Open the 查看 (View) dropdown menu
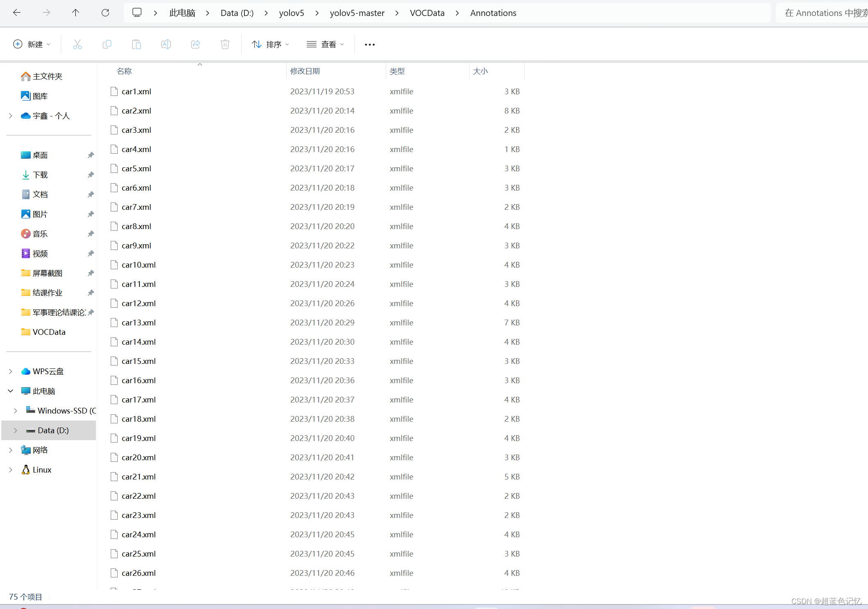The width and height of the screenshot is (868, 609). pos(325,44)
